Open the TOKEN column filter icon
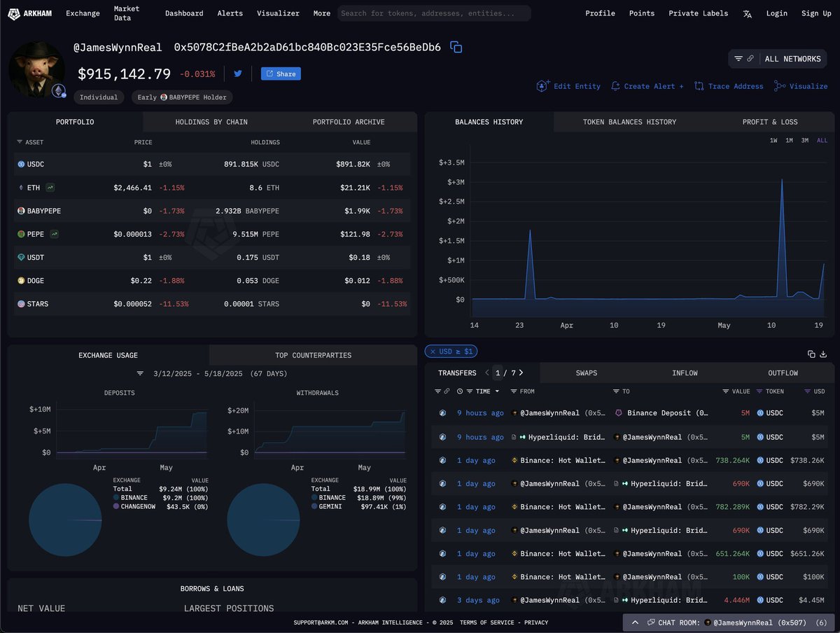Image resolution: width=840 pixels, height=633 pixels. (x=759, y=391)
